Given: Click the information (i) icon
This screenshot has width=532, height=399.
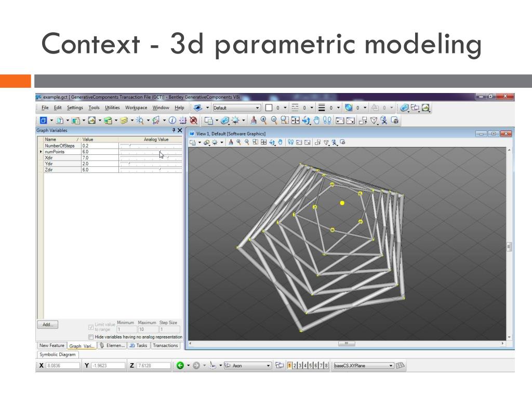Looking at the screenshot, I should click(x=172, y=121).
